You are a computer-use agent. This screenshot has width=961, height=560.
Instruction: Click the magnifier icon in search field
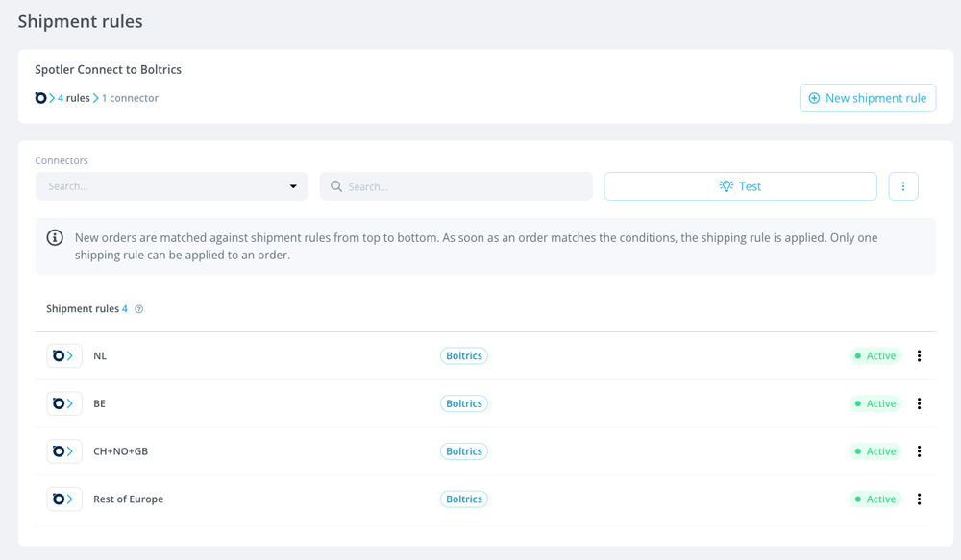[335, 186]
